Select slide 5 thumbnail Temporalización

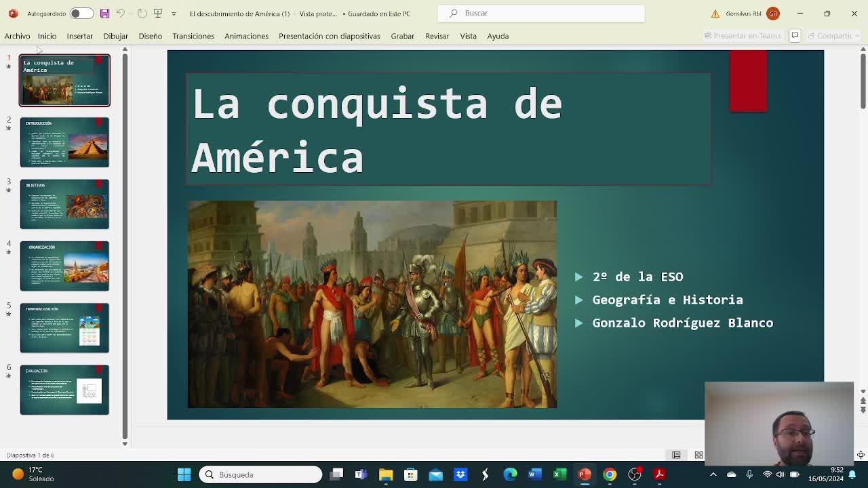point(64,328)
